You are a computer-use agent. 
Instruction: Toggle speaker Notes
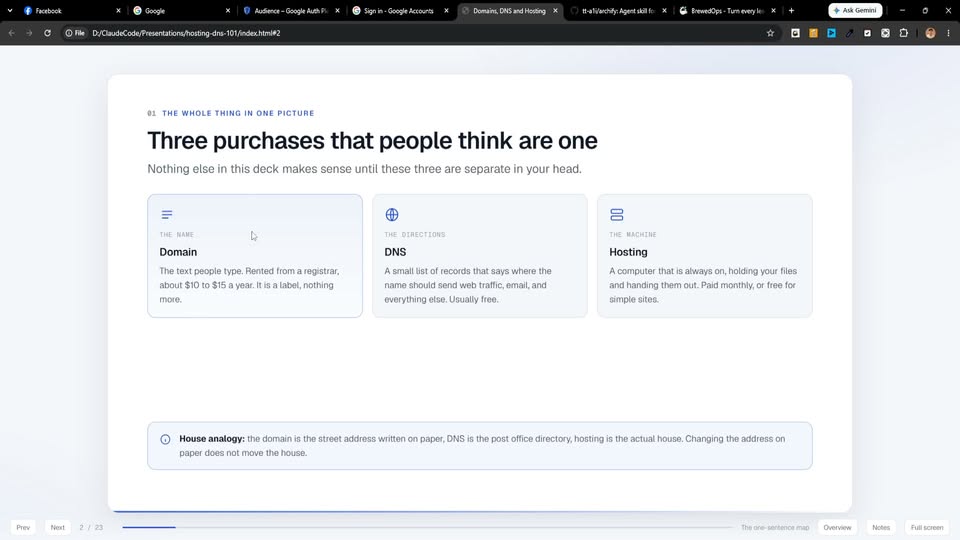tap(881, 527)
